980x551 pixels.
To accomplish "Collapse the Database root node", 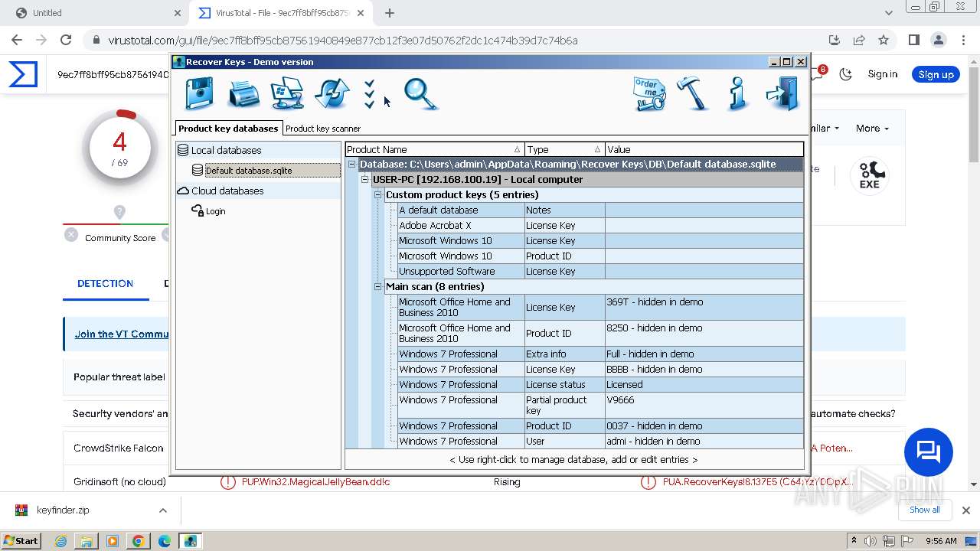I will (352, 164).
